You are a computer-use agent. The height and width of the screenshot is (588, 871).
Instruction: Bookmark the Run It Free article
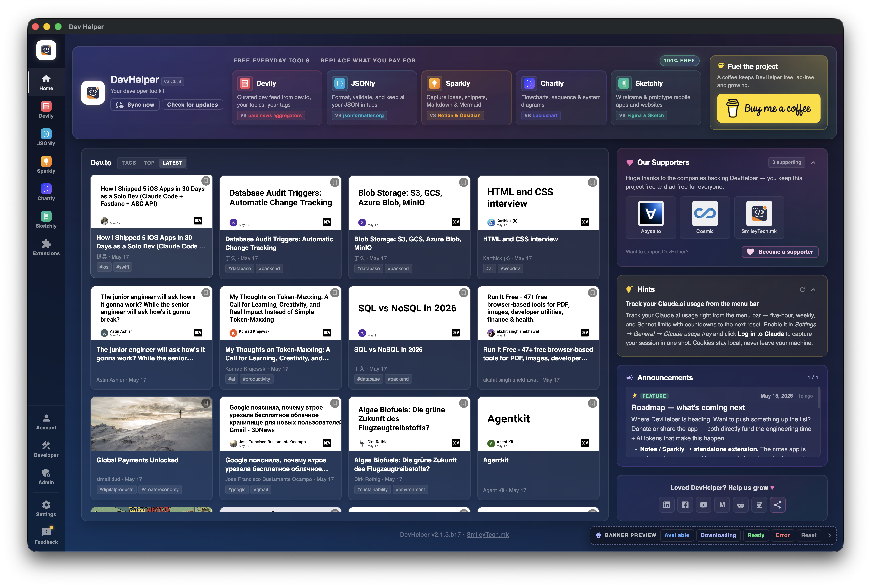pyautogui.click(x=592, y=293)
